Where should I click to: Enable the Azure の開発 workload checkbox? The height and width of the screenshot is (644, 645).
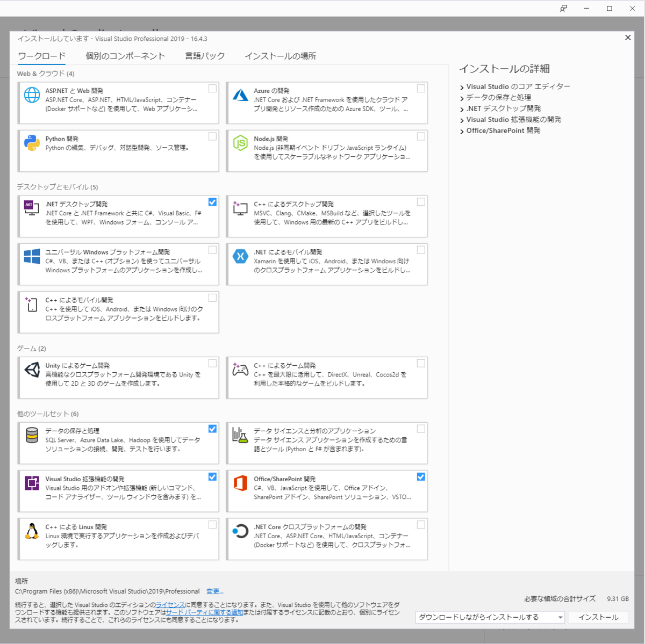[x=421, y=89]
